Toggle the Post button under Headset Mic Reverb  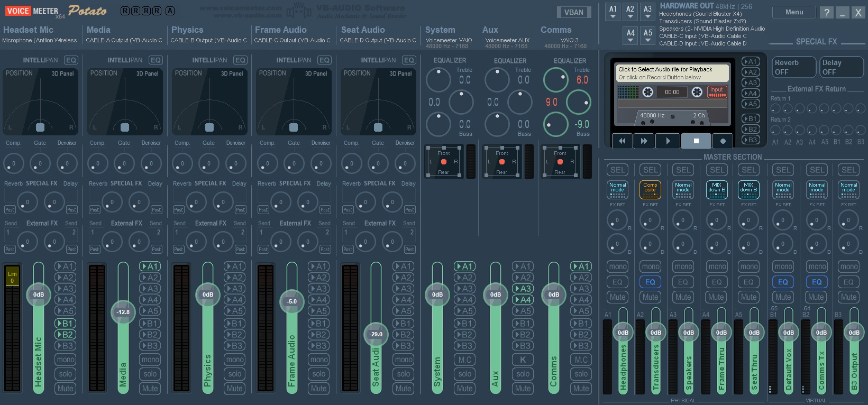click(10, 209)
